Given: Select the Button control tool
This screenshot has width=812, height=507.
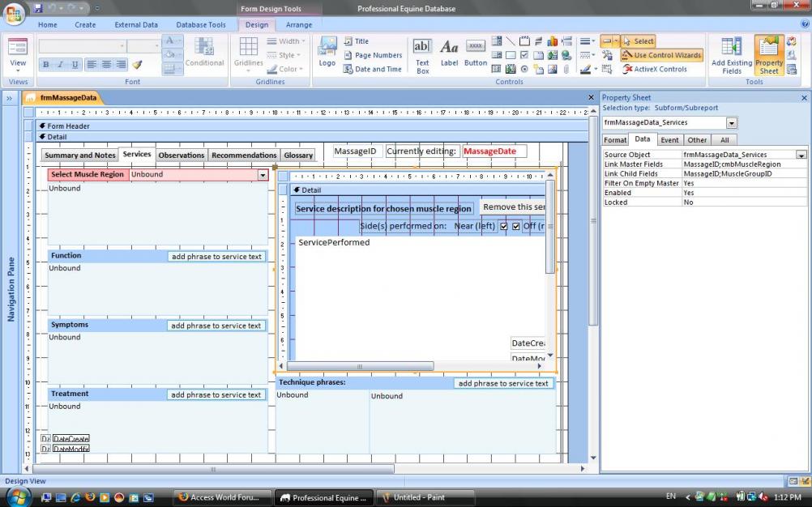Looking at the screenshot, I should [x=476, y=53].
